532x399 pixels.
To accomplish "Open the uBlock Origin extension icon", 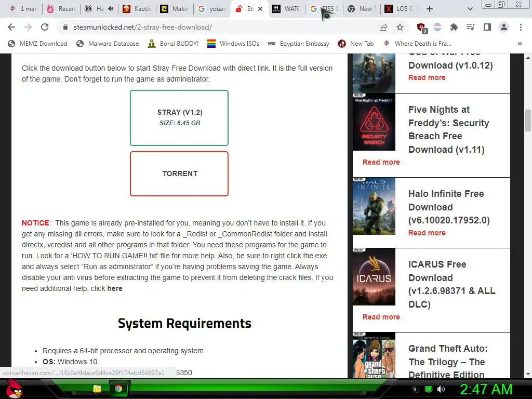I will tap(422, 28).
